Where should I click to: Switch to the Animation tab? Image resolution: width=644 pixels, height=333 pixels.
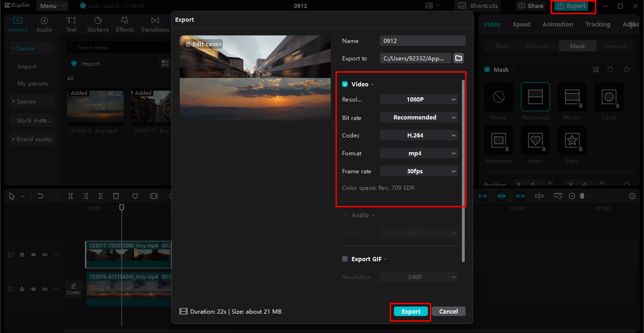pyautogui.click(x=557, y=24)
